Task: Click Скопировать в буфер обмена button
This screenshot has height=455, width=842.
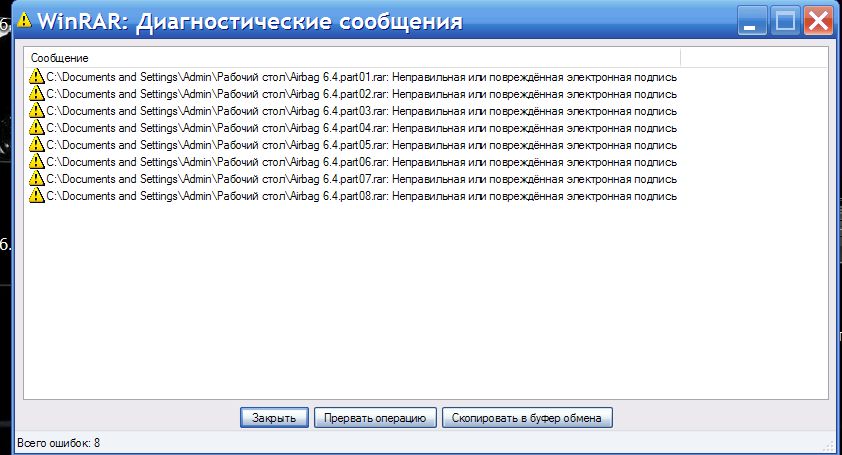Action: [x=527, y=417]
